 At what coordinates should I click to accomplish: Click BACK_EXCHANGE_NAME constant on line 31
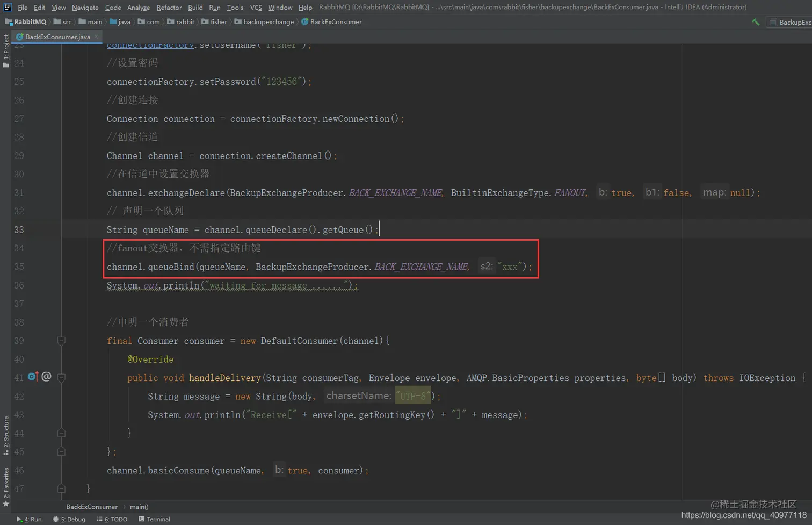[x=395, y=192]
